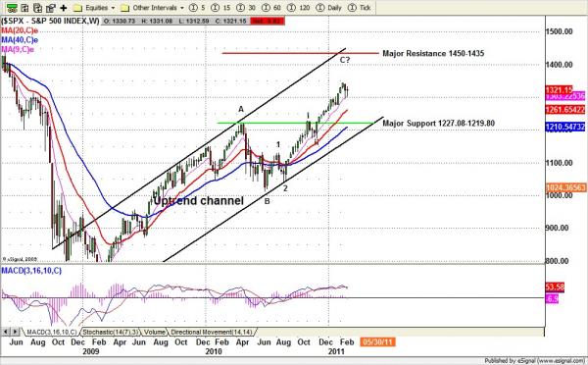Switch to the 30 minute interval
This screenshot has width=588, height=365.
tap(246, 8)
